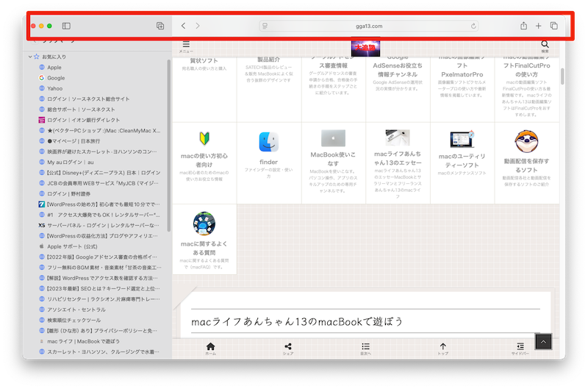Open macのユーティリティーソフト card

[462, 163]
